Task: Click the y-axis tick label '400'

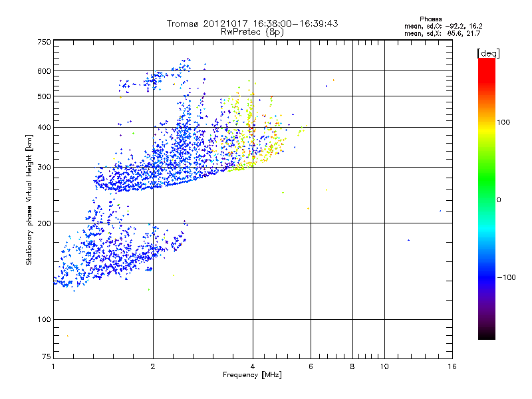Action: tap(44, 127)
